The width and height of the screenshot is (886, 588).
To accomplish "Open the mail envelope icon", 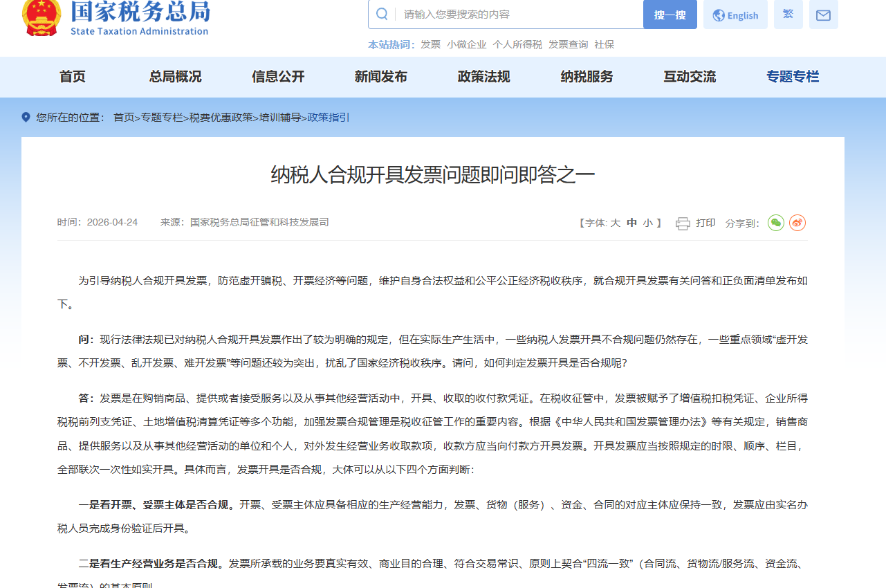I will point(823,15).
